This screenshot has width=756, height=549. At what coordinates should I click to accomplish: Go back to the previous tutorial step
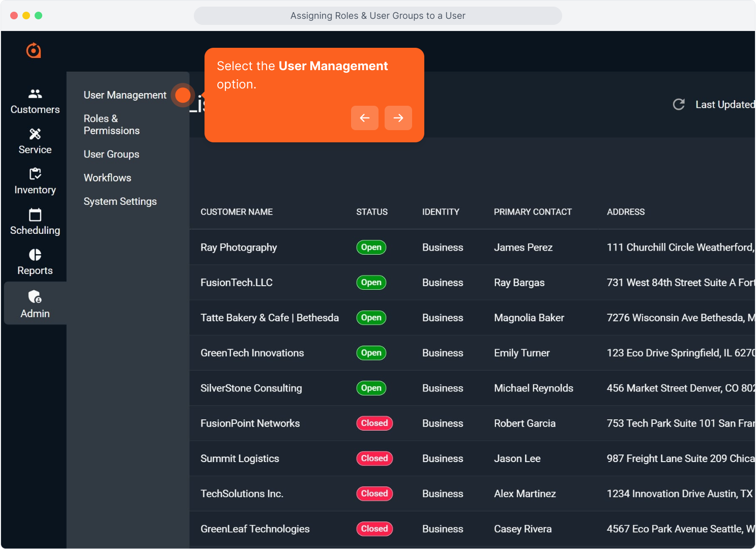[x=365, y=118]
